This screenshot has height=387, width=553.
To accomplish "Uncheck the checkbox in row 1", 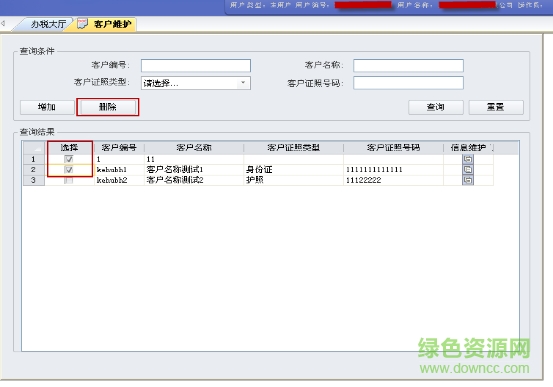I will tap(68, 159).
